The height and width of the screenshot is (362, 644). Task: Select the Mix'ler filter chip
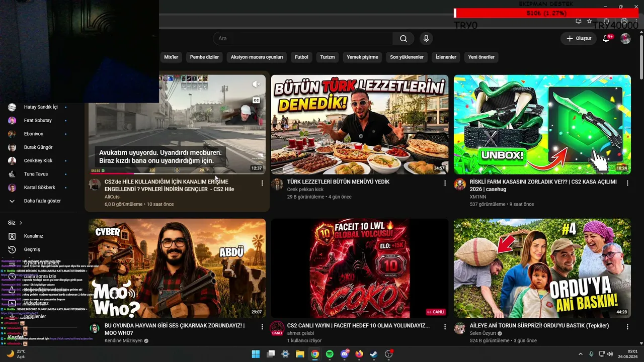click(x=171, y=57)
